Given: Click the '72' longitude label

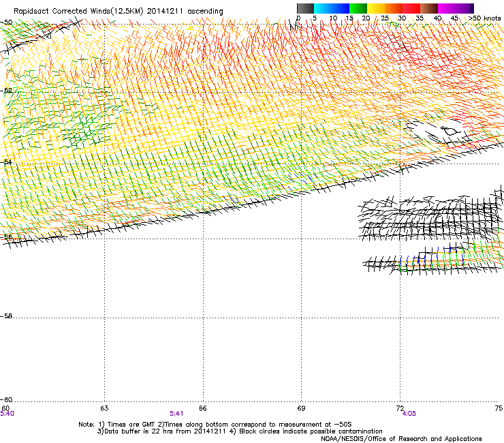Looking at the screenshot, I should click(x=400, y=408).
